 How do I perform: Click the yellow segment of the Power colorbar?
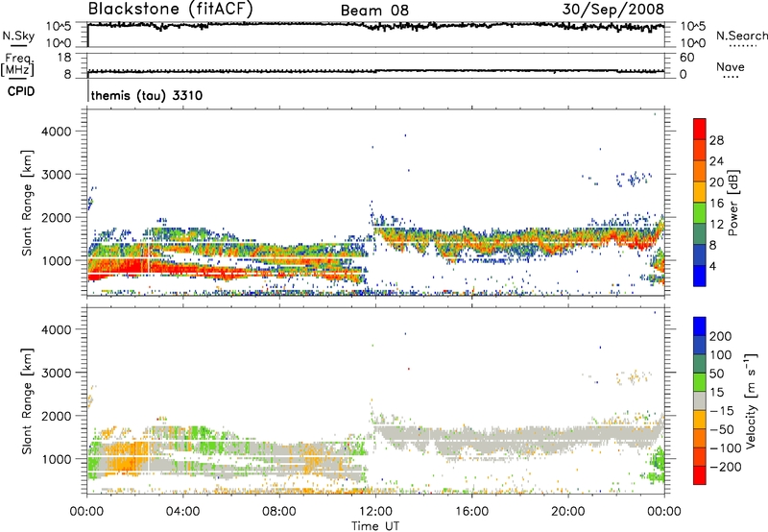(x=700, y=192)
